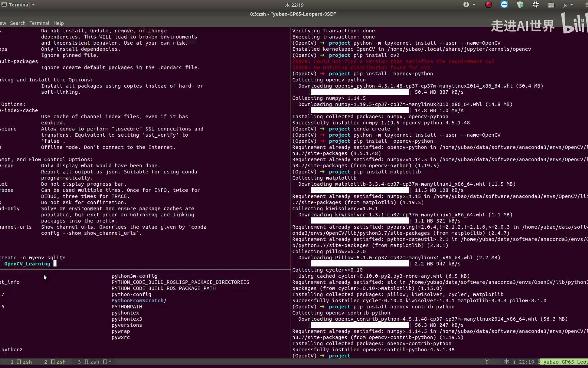Click the pywxrc completion entry
Screen dimensions: 588x368
[x=121, y=337]
